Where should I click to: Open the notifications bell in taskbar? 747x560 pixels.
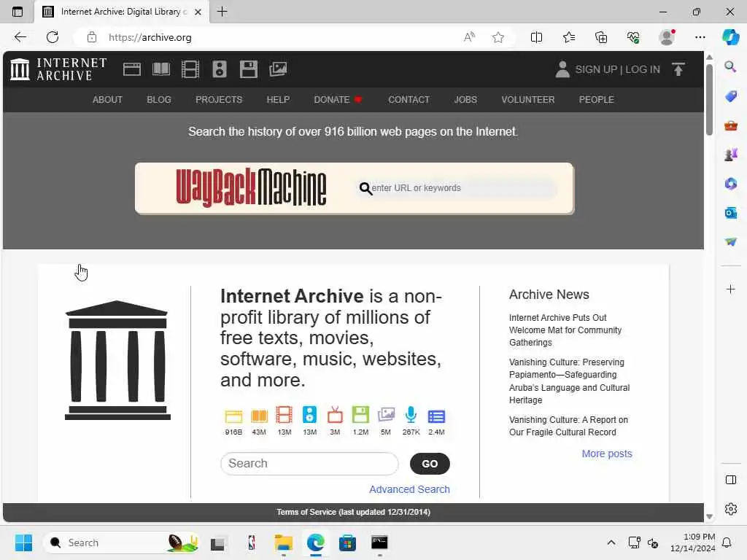(727, 542)
